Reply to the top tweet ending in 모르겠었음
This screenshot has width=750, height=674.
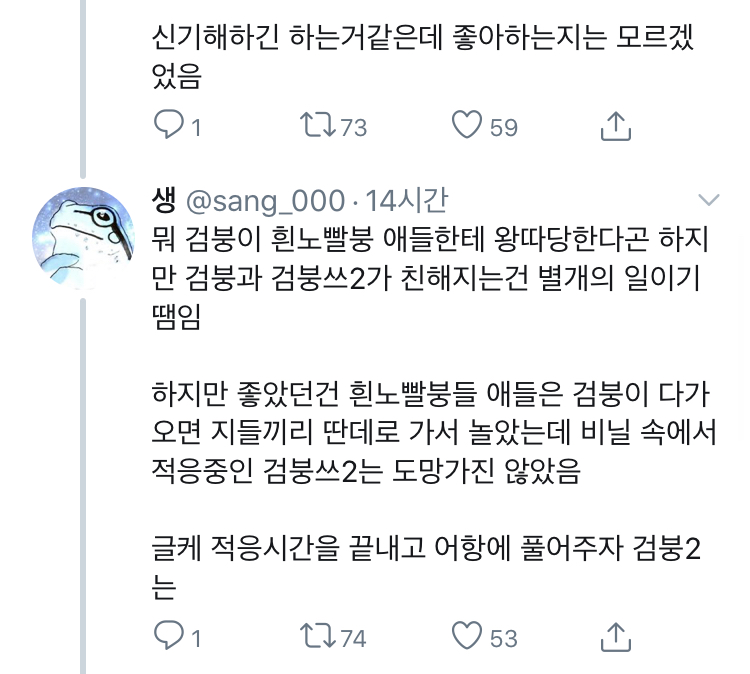click(168, 125)
